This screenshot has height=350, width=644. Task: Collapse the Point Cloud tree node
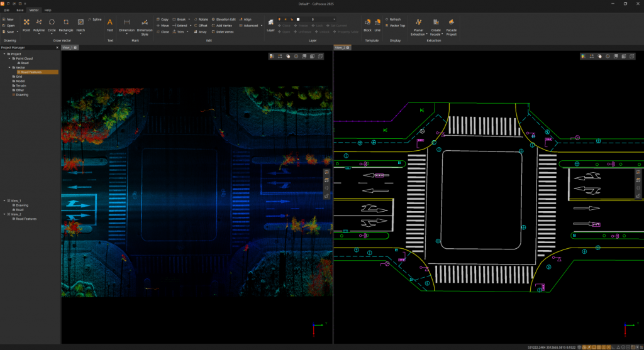[9, 58]
